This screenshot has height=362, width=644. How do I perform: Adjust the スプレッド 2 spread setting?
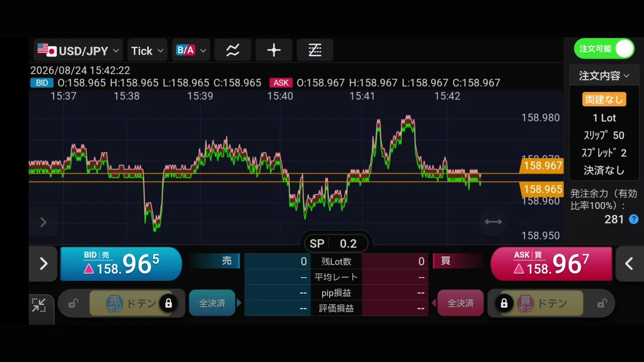tap(604, 153)
